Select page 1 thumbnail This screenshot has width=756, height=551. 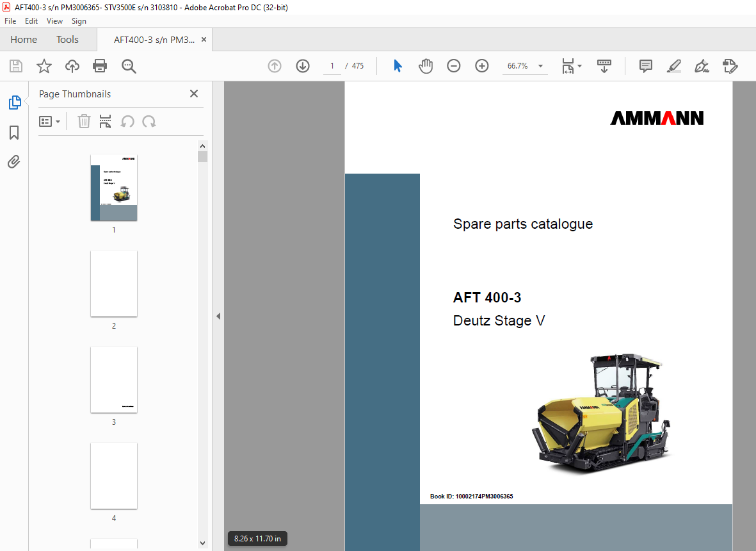pyautogui.click(x=114, y=188)
